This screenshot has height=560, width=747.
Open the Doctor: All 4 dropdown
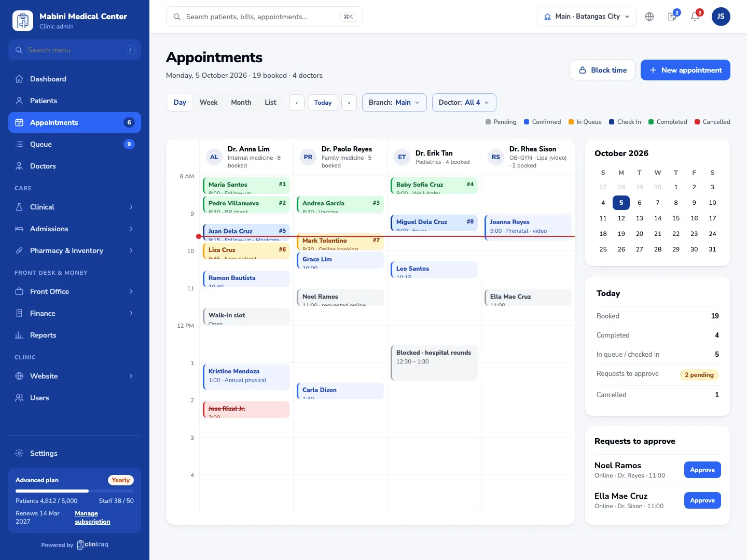[464, 103]
